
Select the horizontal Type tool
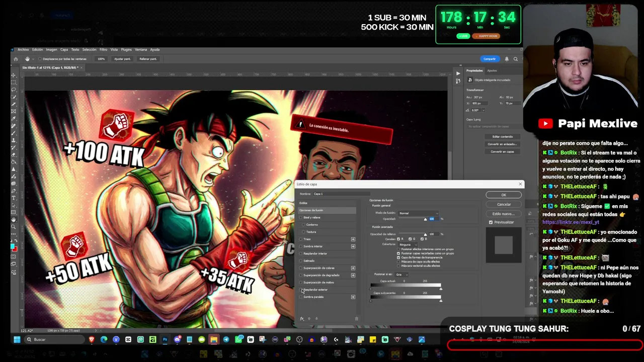point(14,198)
